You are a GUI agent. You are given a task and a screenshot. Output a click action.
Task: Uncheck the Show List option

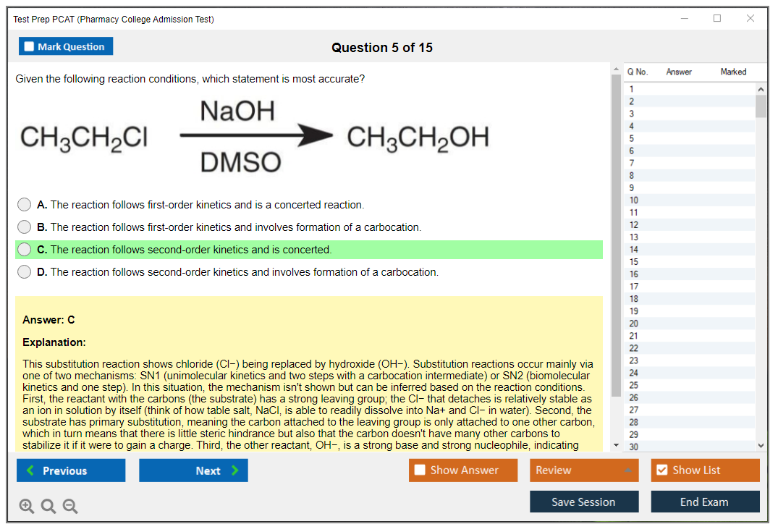(x=661, y=470)
